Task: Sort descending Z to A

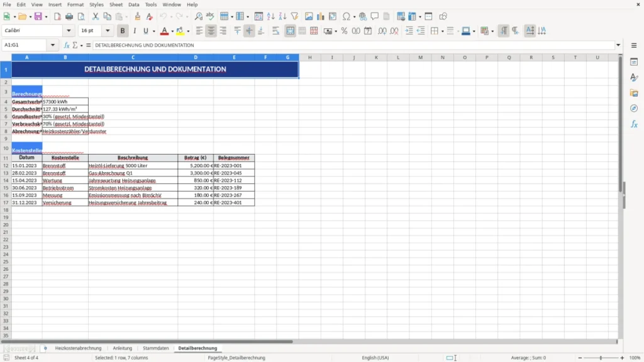Action: pyautogui.click(x=282, y=16)
